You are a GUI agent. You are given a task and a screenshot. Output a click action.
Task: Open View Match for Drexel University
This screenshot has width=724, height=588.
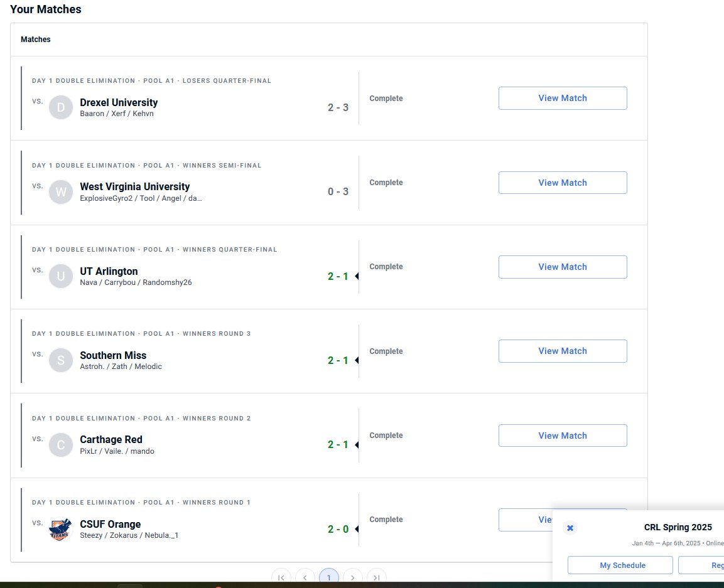[563, 99]
